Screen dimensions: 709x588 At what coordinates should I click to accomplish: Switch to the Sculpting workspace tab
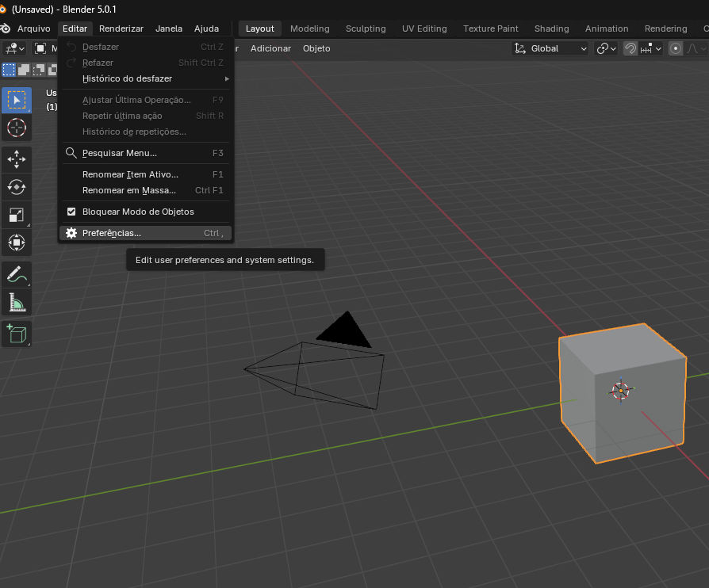366,29
